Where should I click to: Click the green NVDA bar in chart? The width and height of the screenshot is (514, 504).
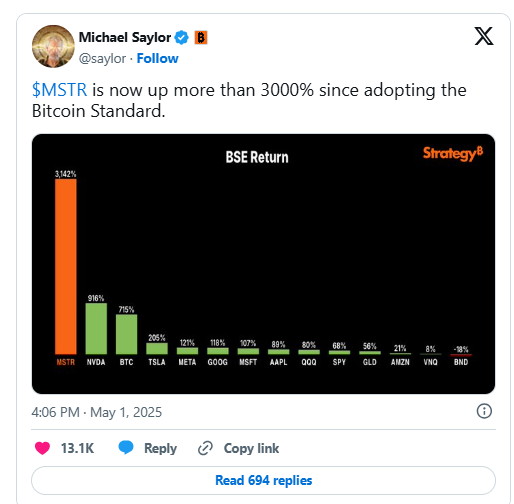tap(96, 329)
